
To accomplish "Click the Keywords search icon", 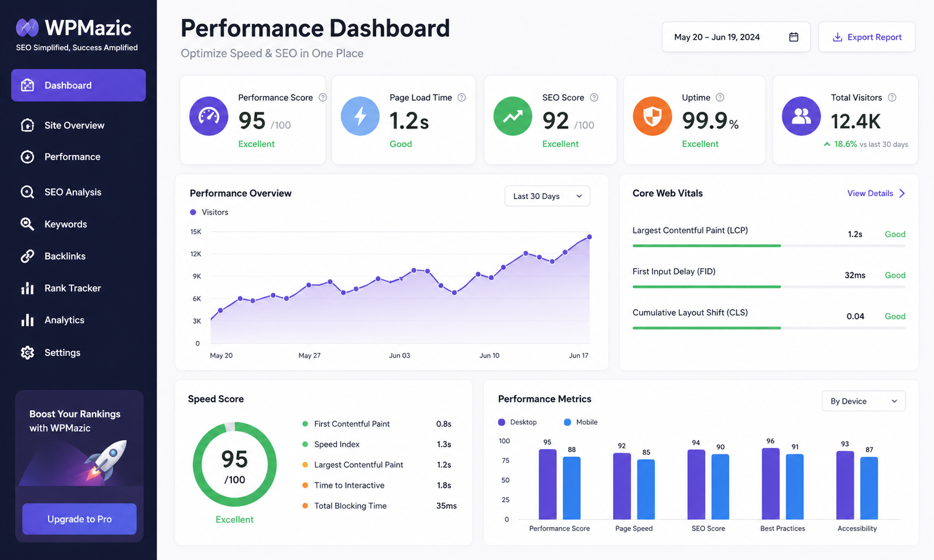I will tap(27, 224).
